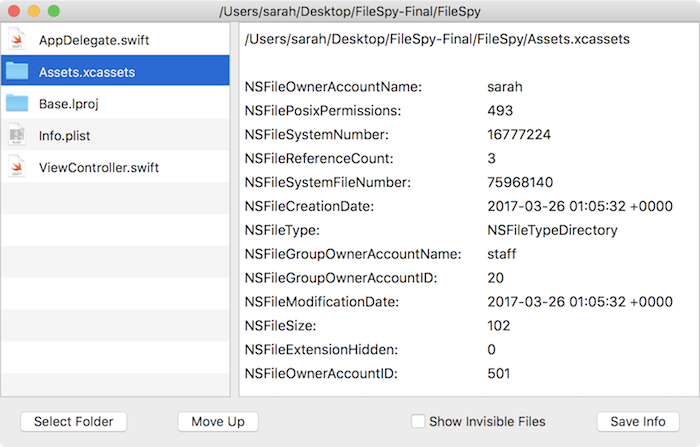Click the value 75968140
This screenshot has height=447, width=700.
520,182
